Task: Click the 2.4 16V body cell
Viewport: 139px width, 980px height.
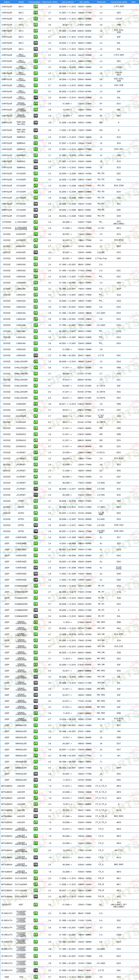Action: pyautogui.click(x=101, y=228)
